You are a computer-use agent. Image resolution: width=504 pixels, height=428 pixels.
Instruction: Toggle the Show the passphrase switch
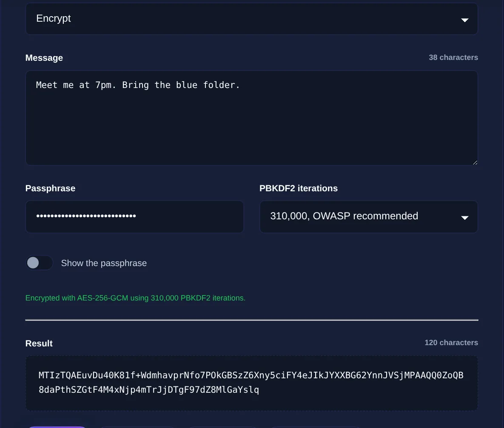[39, 263]
